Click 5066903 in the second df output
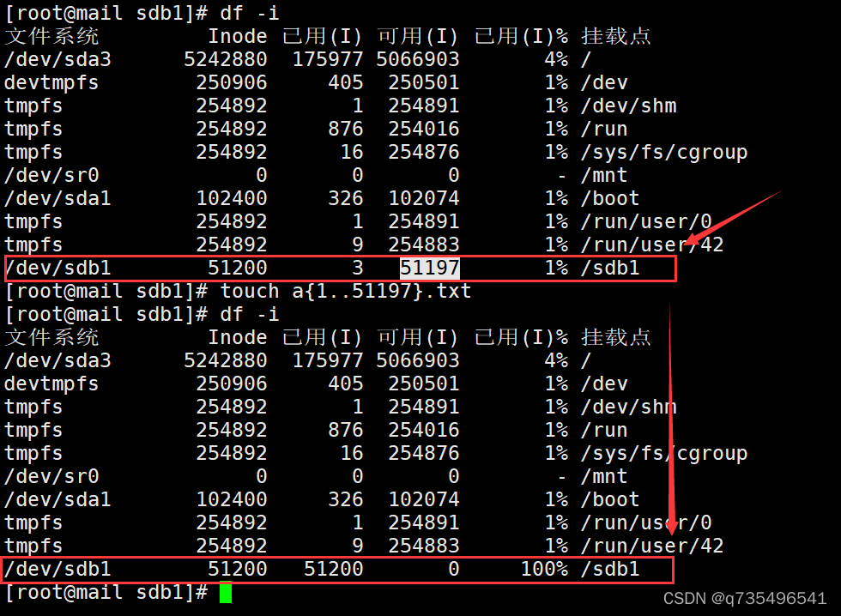 point(418,360)
